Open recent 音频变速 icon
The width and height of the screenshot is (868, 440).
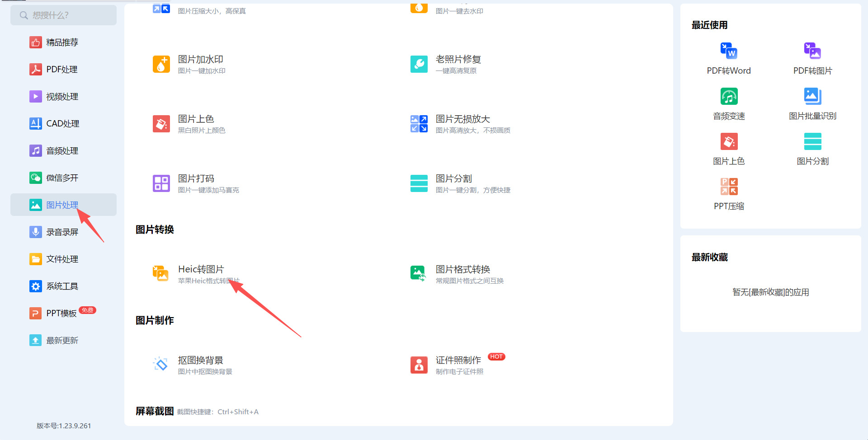[729, 96]
